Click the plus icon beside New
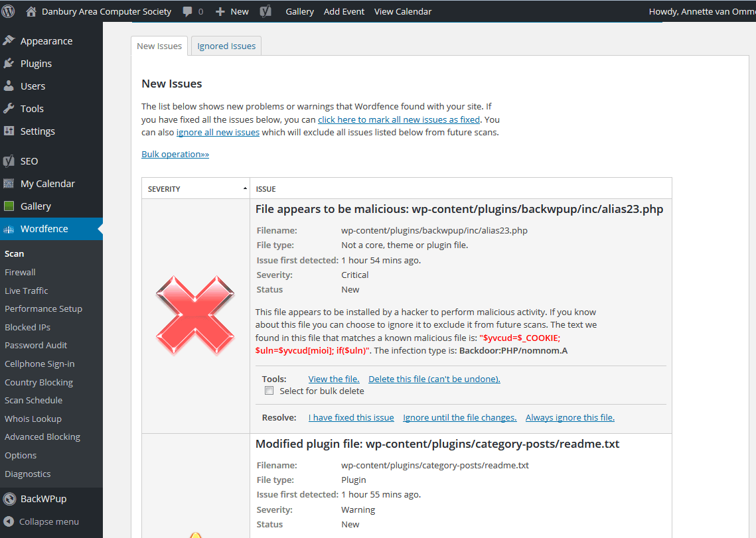The image size is (756, 538). pos(220,11)
